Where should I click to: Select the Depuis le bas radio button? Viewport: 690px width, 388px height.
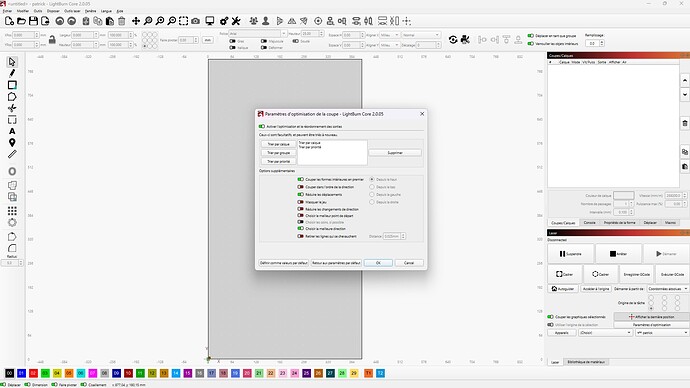pos(372,187)
